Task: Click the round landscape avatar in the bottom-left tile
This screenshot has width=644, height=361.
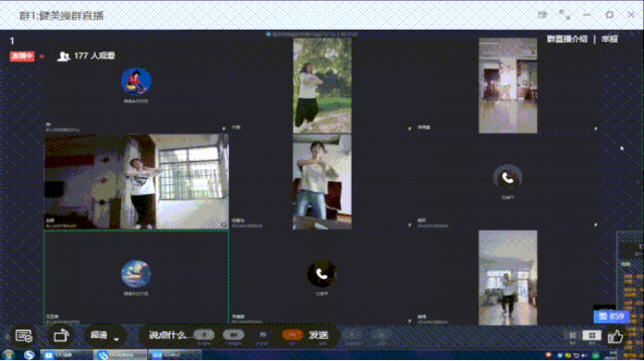Action: [136, 274]
